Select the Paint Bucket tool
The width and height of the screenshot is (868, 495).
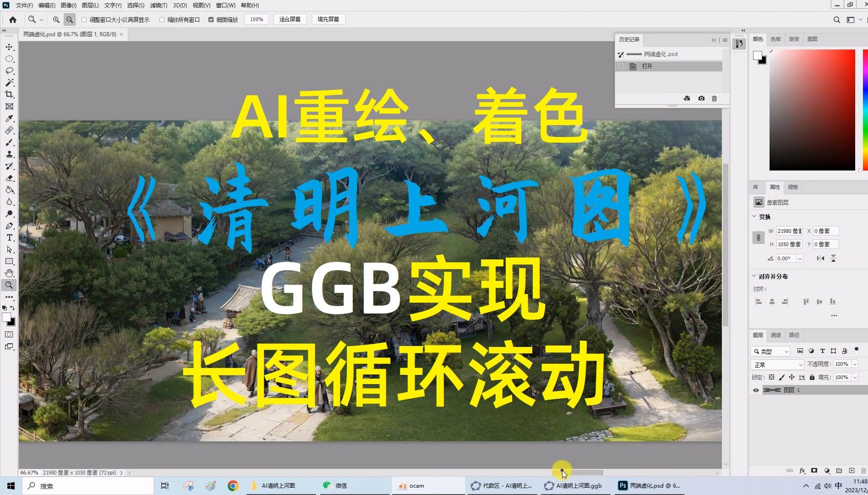pyautogui.click(x=9, y=190)
